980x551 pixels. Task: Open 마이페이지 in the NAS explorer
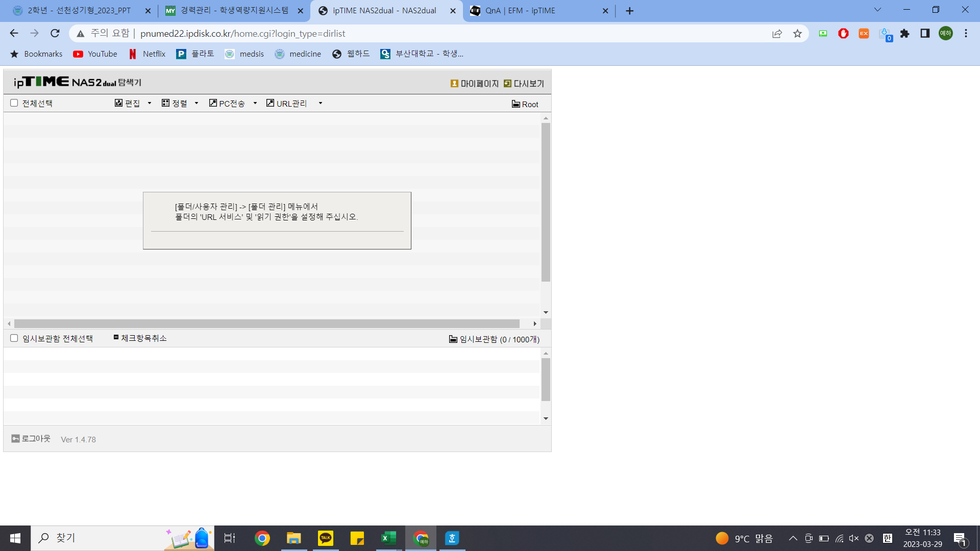[474, 84]
